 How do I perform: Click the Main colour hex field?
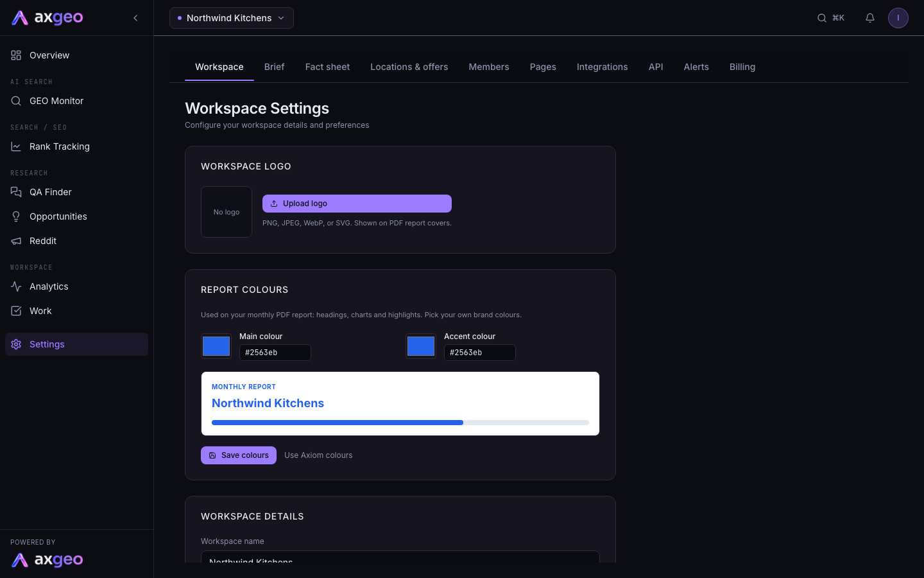pyautogui.click(x=275, y=353)
